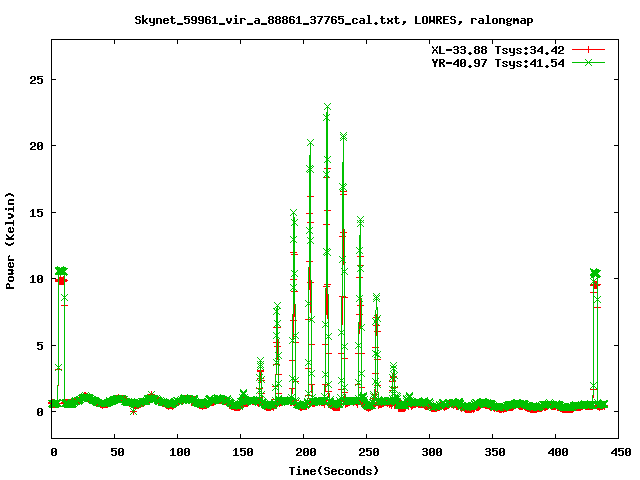Screen dimensions: 640x480
Task: Click the YR-40.97 Tsys:41.54 legend label
Action: (x=497, y=62)
